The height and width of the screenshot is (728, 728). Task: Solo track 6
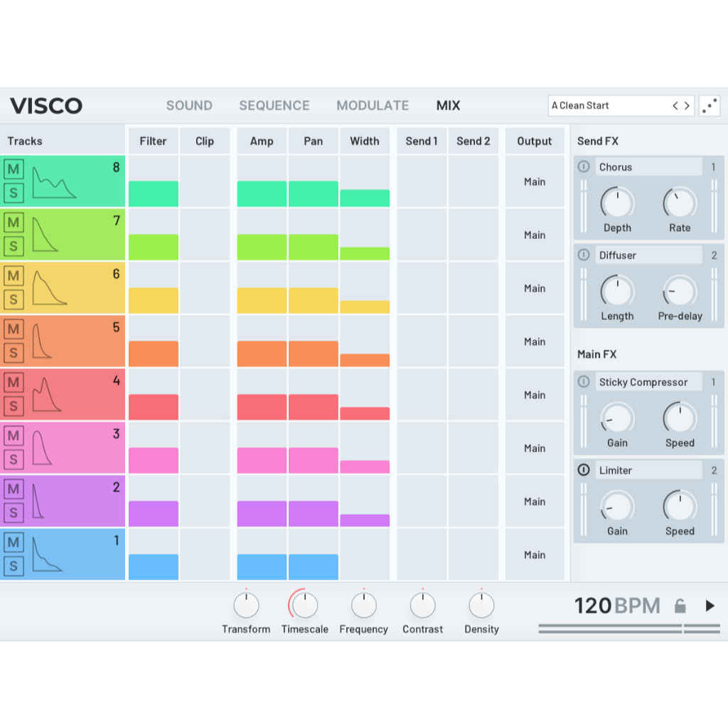(x=14, y=299)
